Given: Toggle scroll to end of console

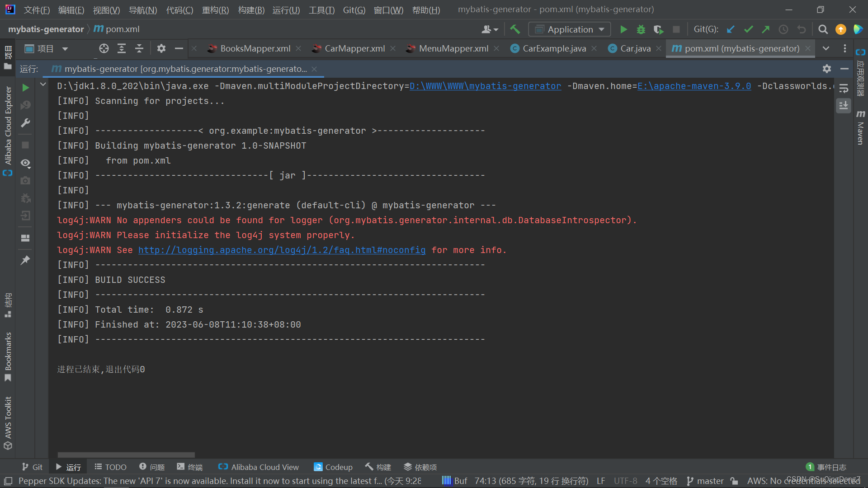Looking at the screenshot, I should [844, 106].
